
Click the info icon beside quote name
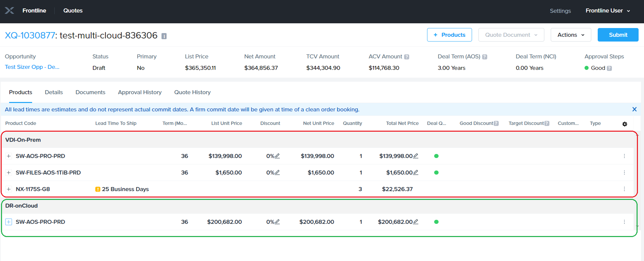pos(164,36)
